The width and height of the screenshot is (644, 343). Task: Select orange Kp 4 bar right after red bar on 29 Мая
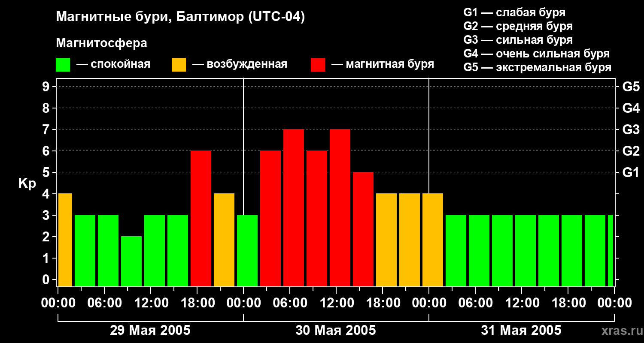pos(224,240)
